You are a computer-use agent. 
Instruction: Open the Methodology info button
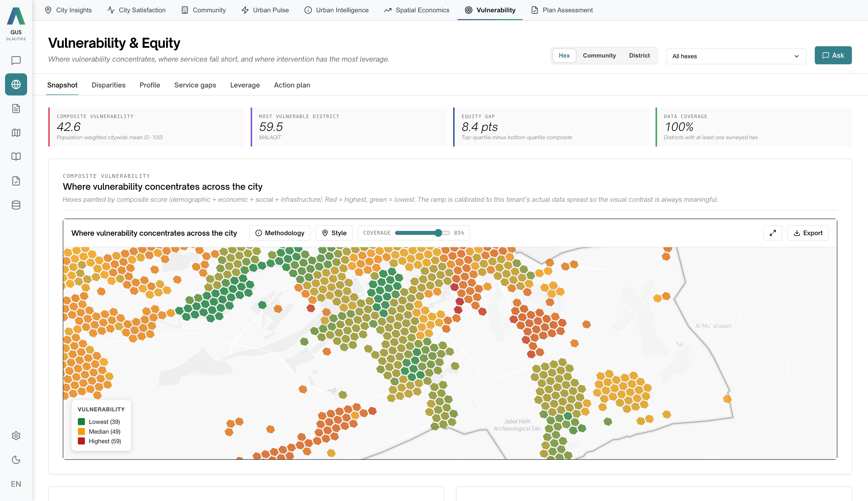(x=280, y=233)
